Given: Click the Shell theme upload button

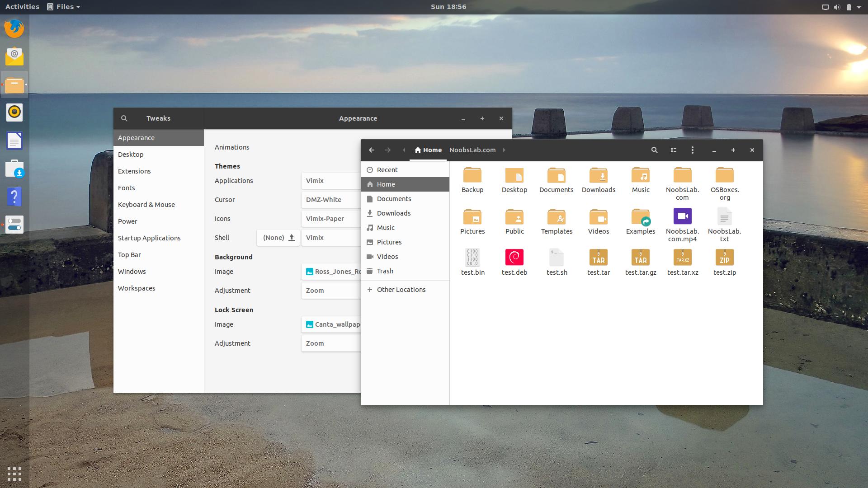Looking at the screenshot, I should (x=291, y=237).
